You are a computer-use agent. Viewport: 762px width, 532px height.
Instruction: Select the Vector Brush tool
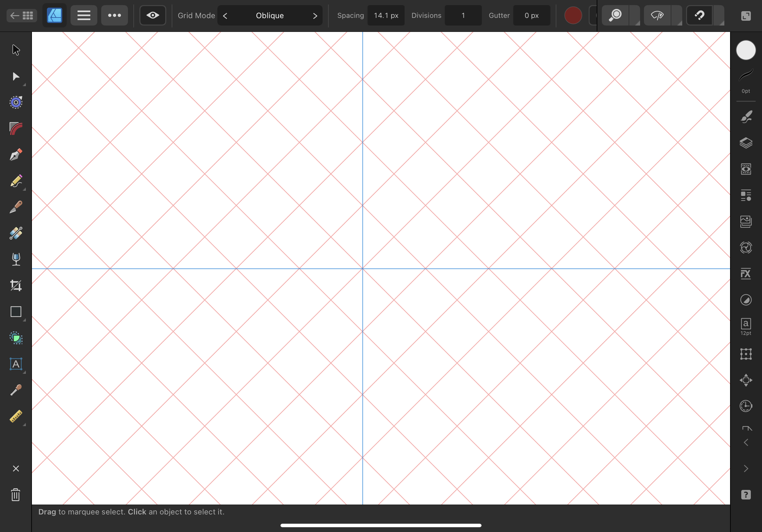coord(16,207)
